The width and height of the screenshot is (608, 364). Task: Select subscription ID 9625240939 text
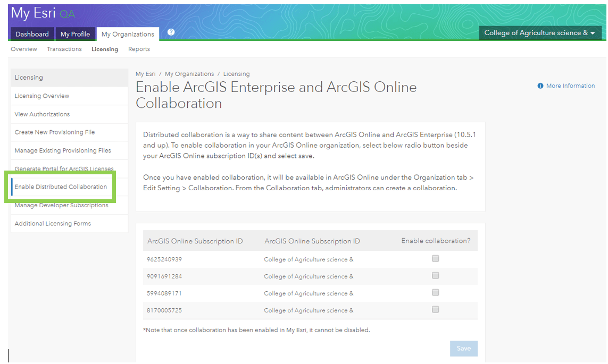tap(164, 259)
